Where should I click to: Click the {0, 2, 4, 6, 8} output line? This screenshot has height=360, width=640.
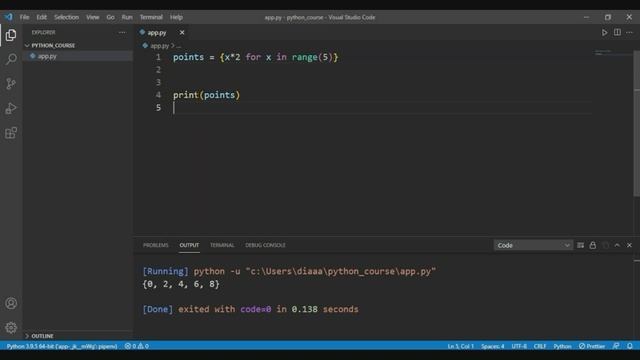[x=181, y=284]
